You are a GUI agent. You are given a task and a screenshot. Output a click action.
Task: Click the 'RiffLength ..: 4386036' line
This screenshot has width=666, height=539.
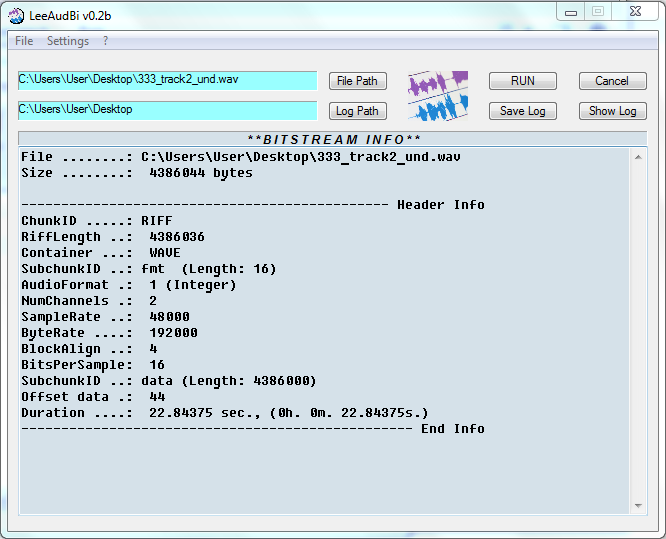113,237
